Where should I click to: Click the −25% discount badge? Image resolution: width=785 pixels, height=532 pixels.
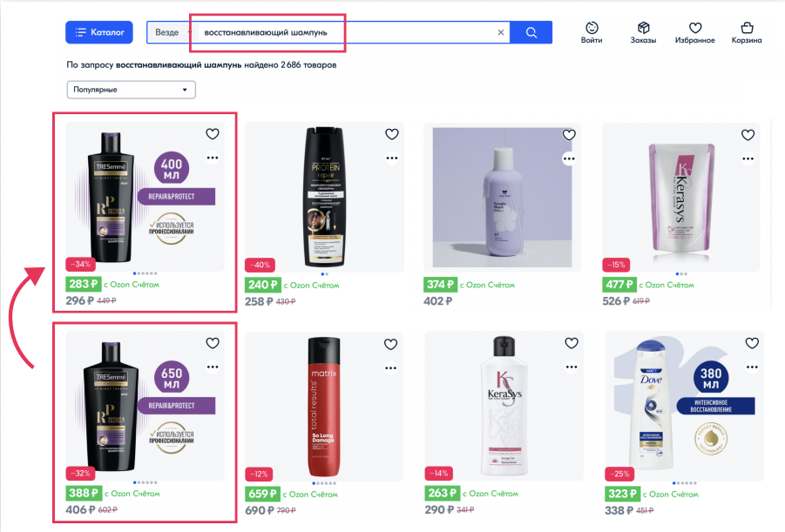(x=619, y=474)
